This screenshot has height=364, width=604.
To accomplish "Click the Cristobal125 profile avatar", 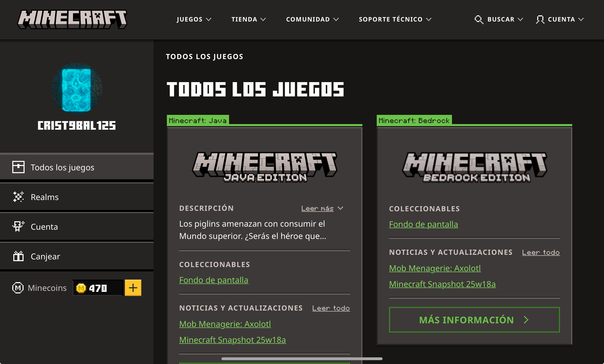I will [77, 88].
